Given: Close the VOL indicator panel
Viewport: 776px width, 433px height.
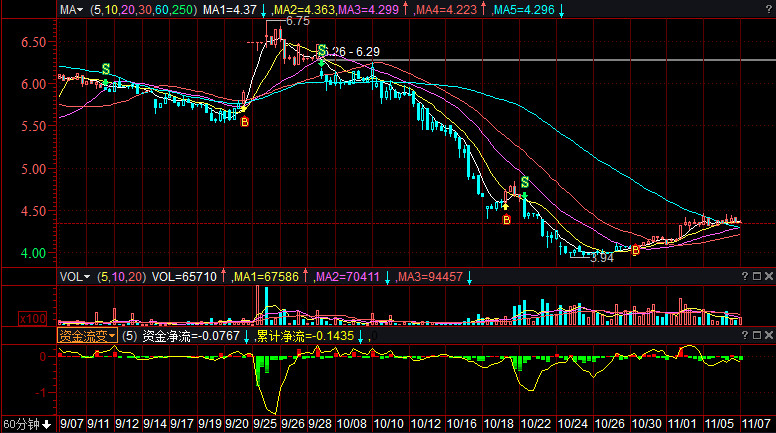Looking at the screenshot, I should pos(768,276).
